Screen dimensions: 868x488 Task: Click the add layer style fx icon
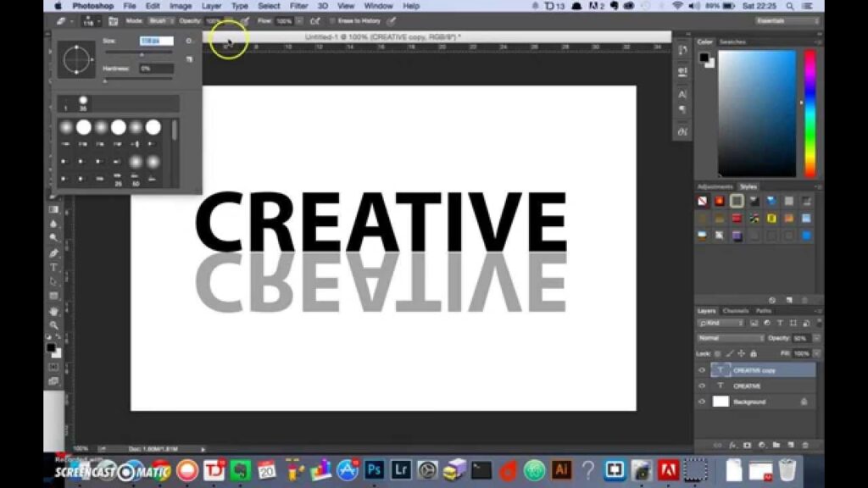coord(732,444)
